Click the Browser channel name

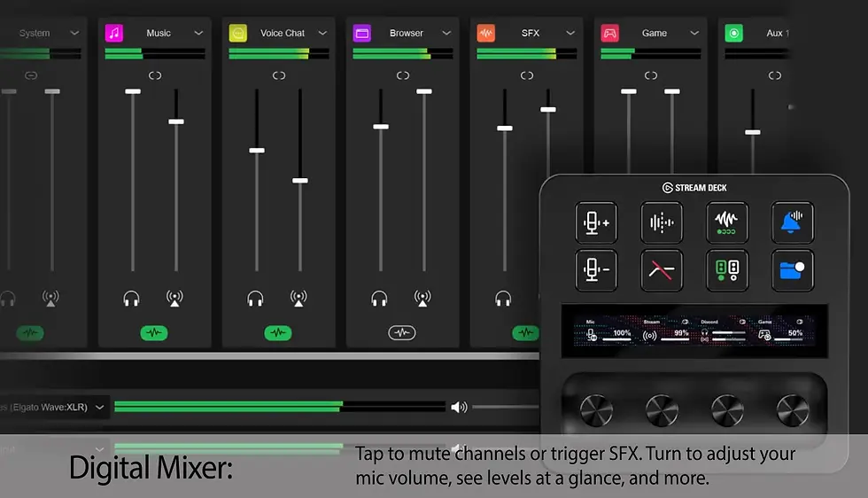[x=407, y=34]
